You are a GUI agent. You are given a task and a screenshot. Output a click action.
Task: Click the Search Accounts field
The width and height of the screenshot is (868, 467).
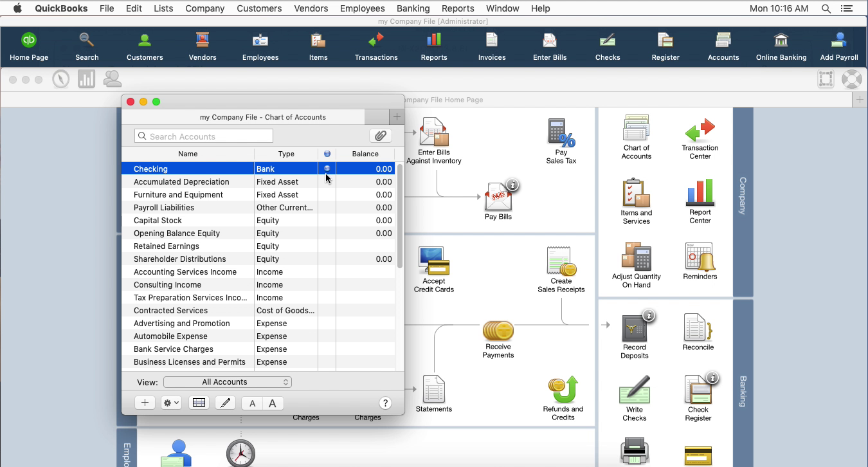click(204, 136)
